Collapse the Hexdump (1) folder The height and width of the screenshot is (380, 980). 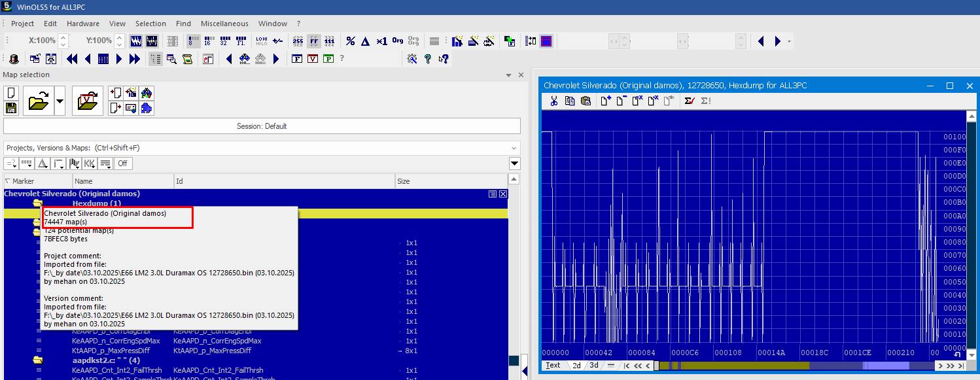click(38, 203)
